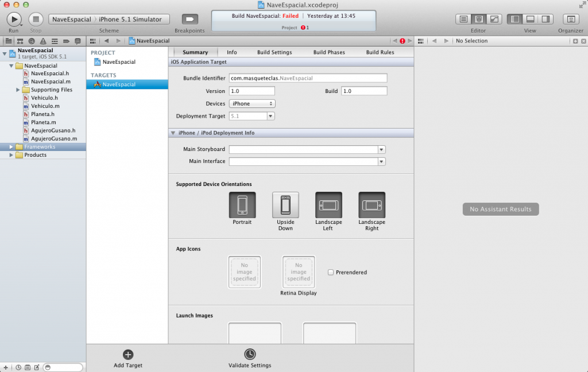Open the Summary tab
Image resolution: width=588 pixels, height=372 pixels.
coord(195,52)
